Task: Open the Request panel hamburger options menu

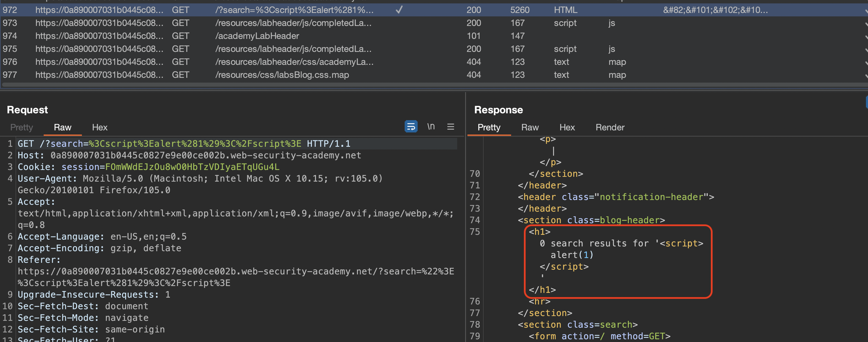Action: (x=450, y=127)
